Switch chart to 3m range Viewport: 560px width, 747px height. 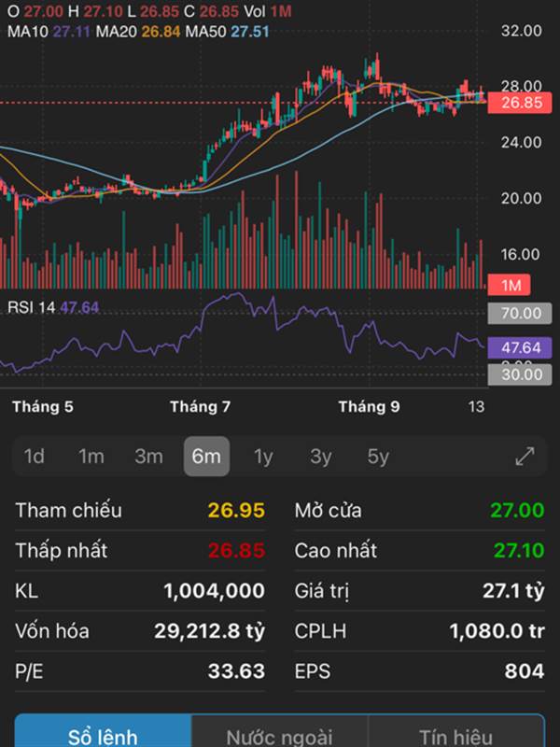pos(148,457)
